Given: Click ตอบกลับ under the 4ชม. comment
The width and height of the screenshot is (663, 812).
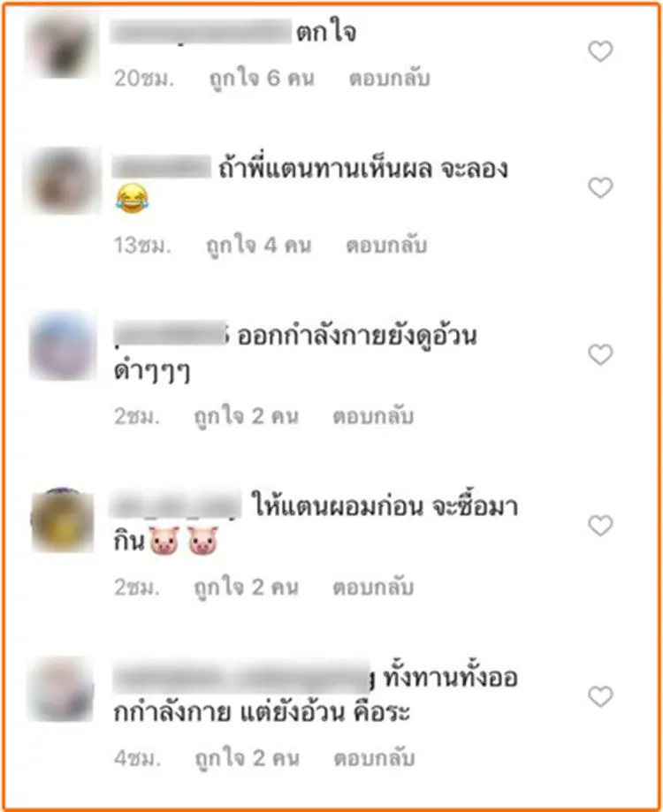Looking at the screenshot, I should click(374, 757).
